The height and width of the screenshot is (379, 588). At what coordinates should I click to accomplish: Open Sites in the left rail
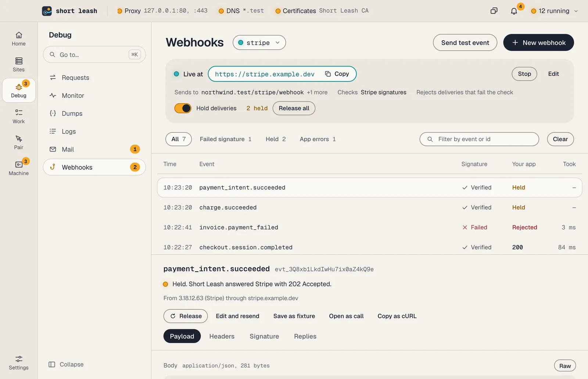tap(19, 65)
